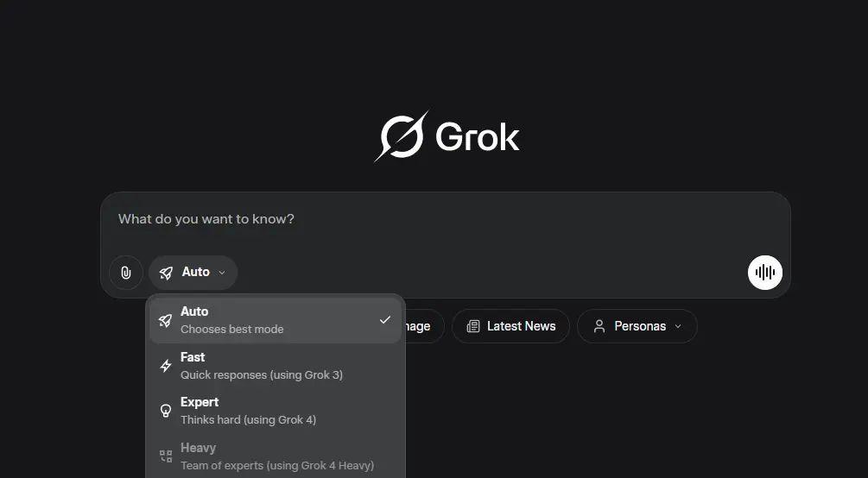Expand the Personas dropdown chevron

pyautogui.click(x=678, y=326)
